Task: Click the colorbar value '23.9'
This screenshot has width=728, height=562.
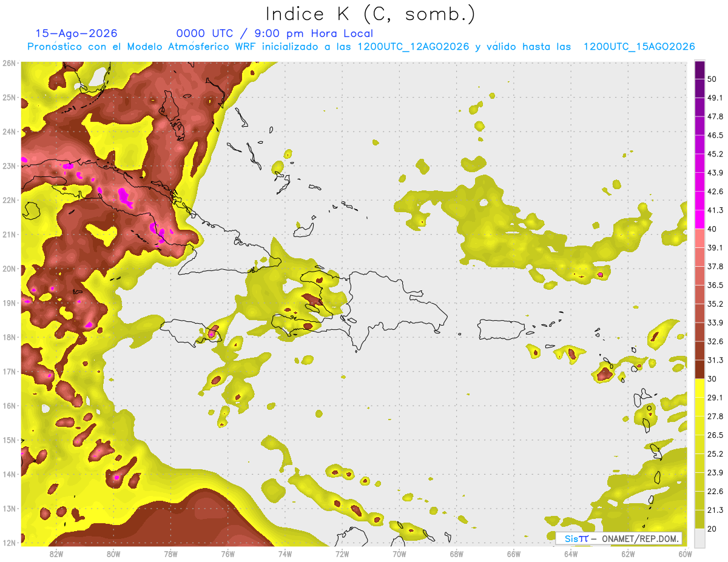Action: point(715,473)
